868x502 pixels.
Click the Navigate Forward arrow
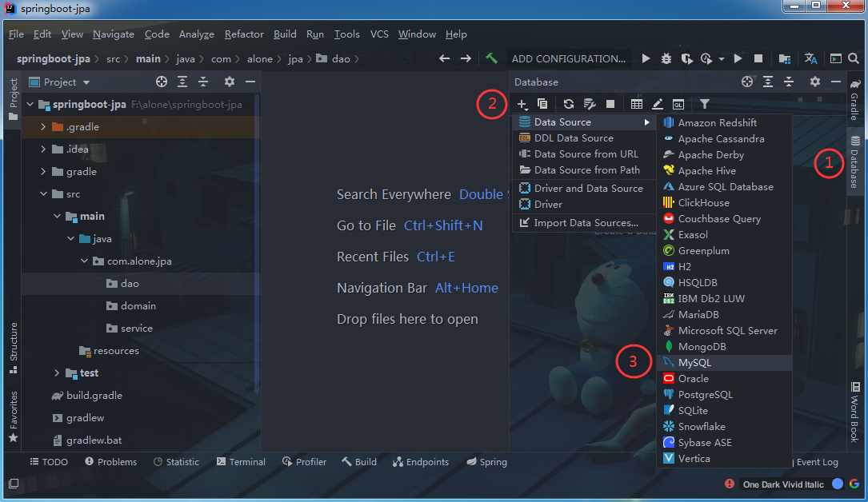click(466, 58)
